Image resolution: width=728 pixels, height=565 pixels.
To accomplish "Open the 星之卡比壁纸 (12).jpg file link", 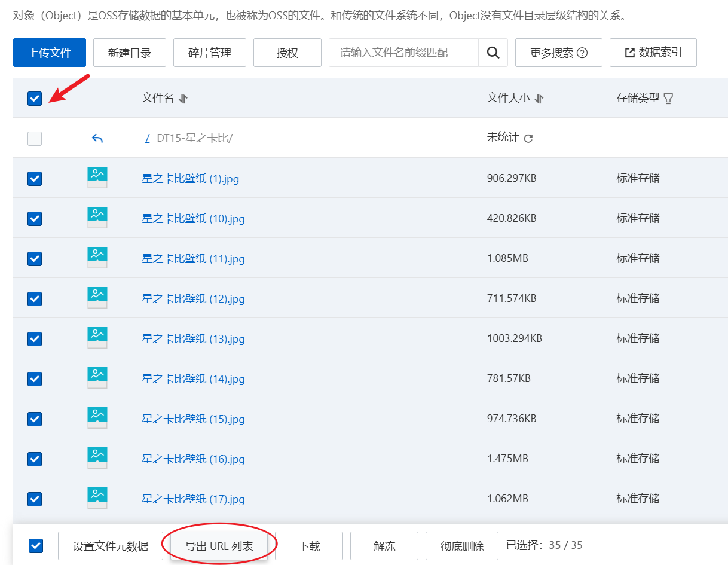I will [193, 299].
